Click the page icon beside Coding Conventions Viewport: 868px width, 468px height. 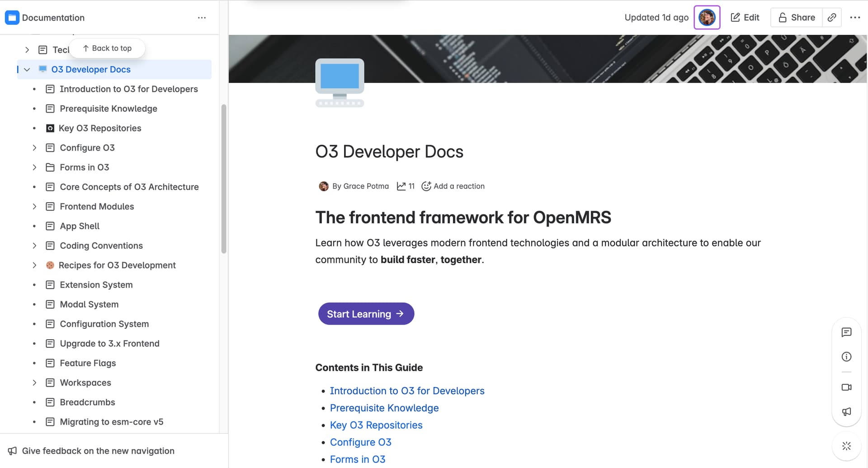pyautogui.click(x=50, y=246)
